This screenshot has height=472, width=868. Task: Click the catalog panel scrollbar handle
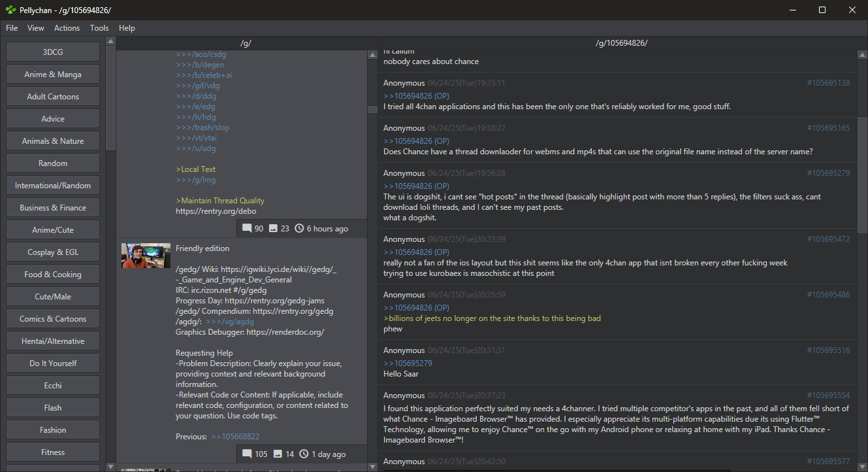[372, 109]
